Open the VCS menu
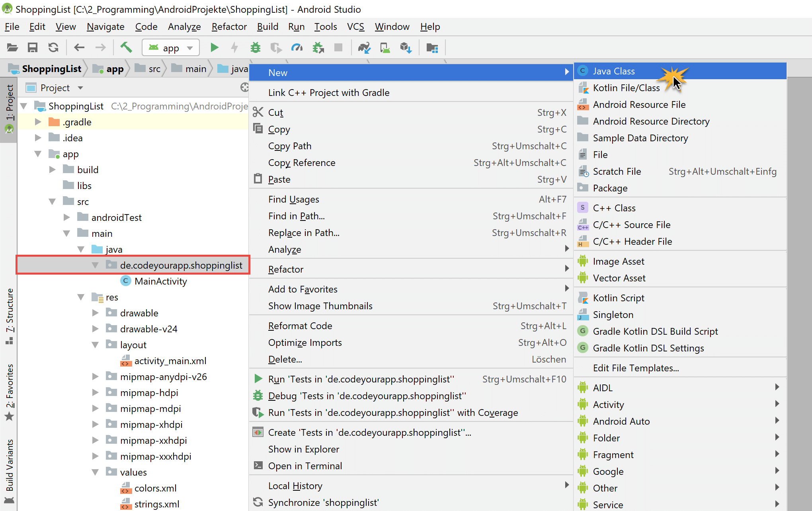 pyautogui.click(x=355, y=27)
